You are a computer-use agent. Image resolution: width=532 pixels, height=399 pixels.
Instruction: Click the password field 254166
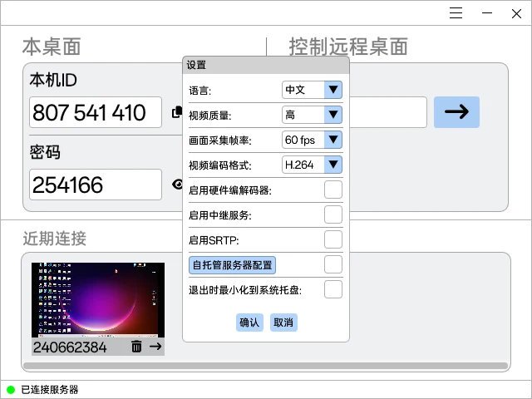(x=96, y=185)
